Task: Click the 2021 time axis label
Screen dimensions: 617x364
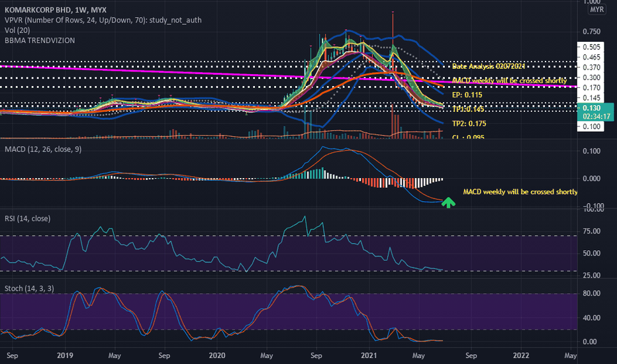Action: (369, 356)
